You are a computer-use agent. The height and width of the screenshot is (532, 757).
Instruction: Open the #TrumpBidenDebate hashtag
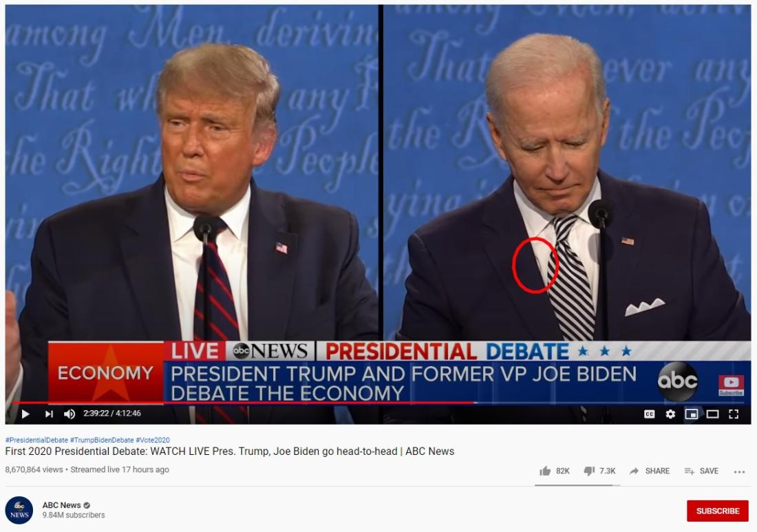click(102, 440)
